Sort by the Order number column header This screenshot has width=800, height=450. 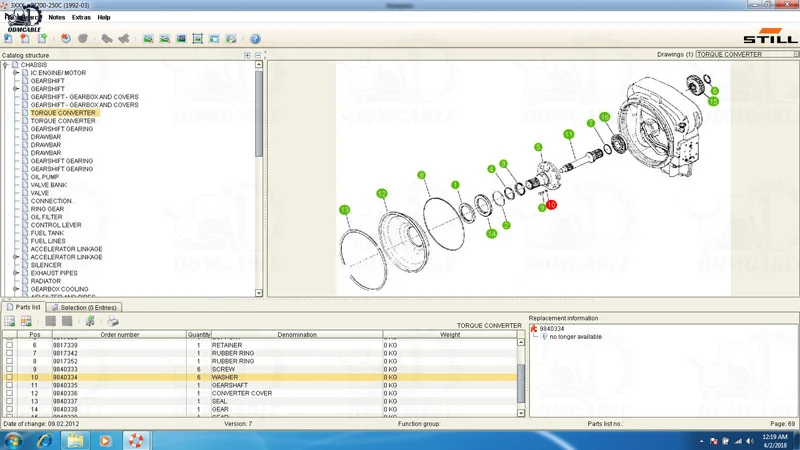119,335
